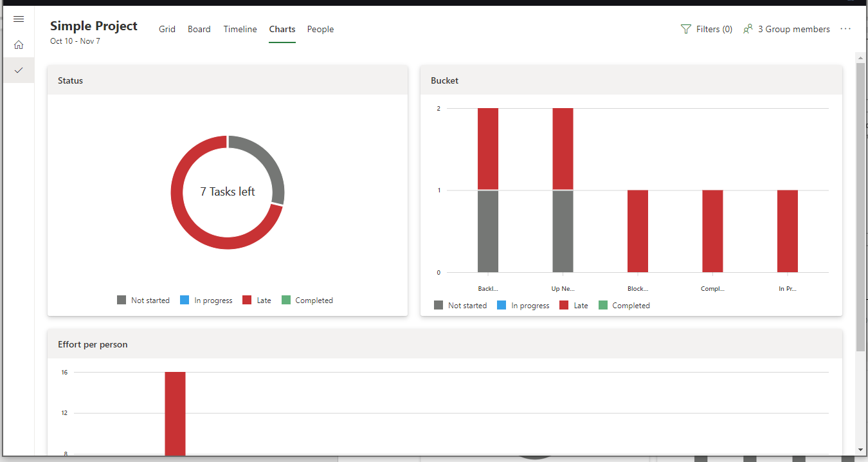Click the red Late bar of Backl... bucket
This screenshot has width=868, height=462.
[488, 149]
